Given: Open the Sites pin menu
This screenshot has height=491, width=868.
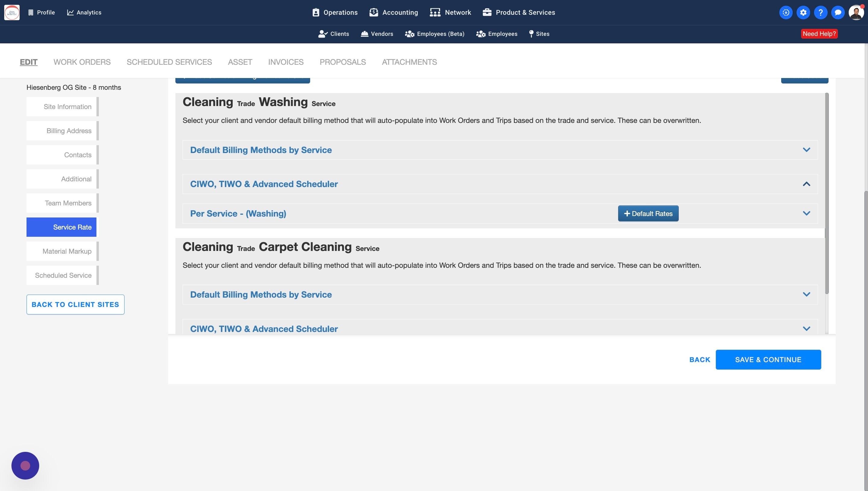Looking at the screenshot, I should pos(539,34).
